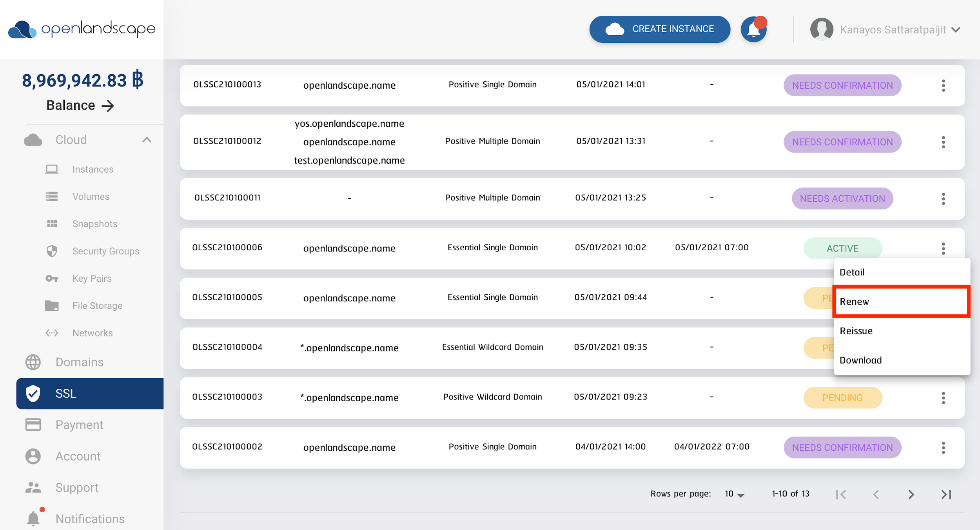The width and height of the screenshot is (980, 530).
Task: Switch to the SSL section
Action: tap(66, 393)
